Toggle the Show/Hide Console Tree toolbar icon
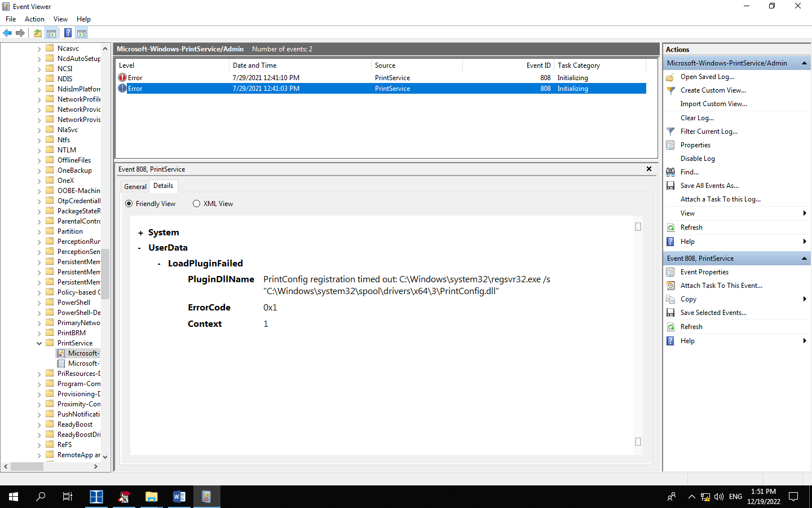The width and height of the screenshot is (812, 508). 51,33
